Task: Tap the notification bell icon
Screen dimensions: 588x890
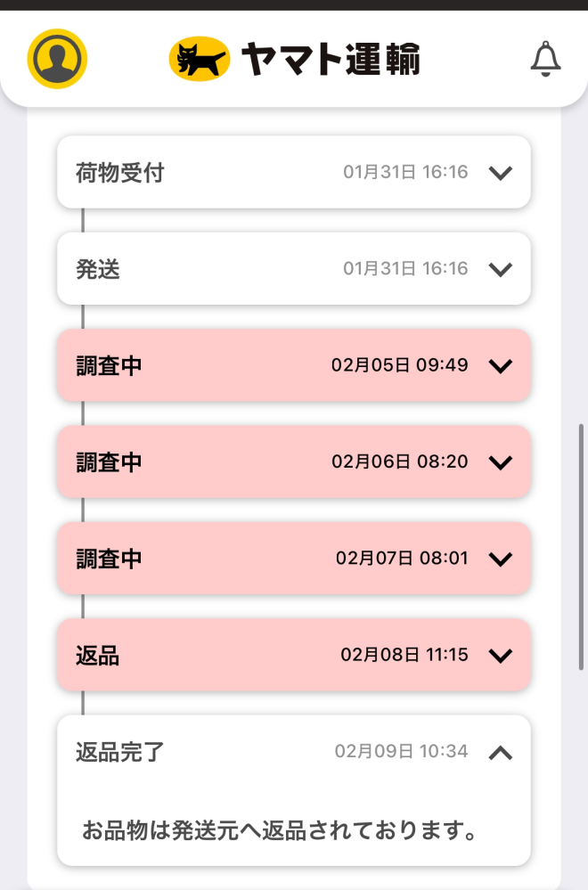Action: coord(545,59)
